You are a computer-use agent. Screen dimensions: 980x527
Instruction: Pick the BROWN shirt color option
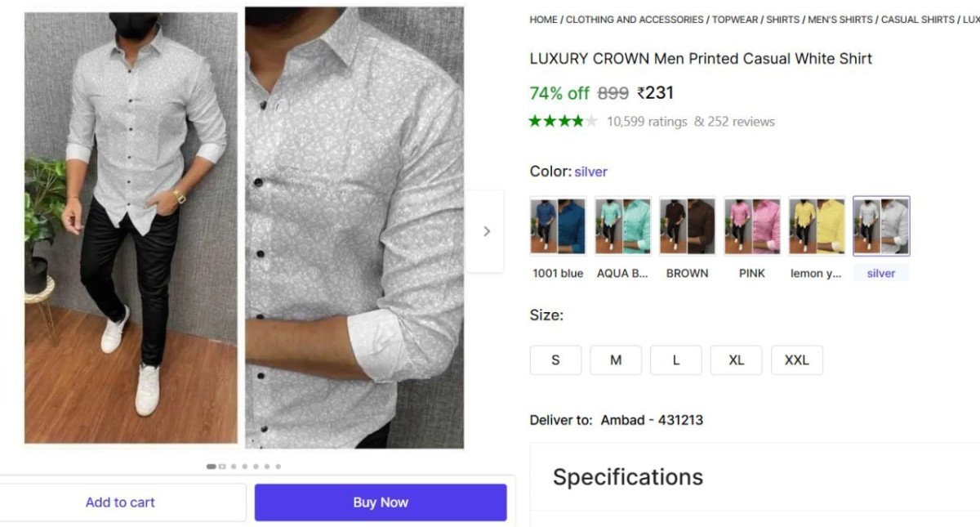687,226
